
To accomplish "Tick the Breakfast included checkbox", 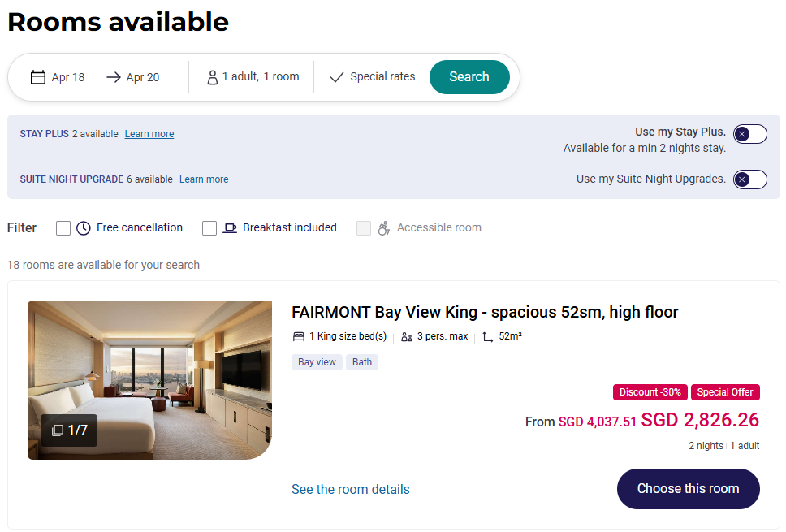I will pyautogui.click(x=209, y=228).
